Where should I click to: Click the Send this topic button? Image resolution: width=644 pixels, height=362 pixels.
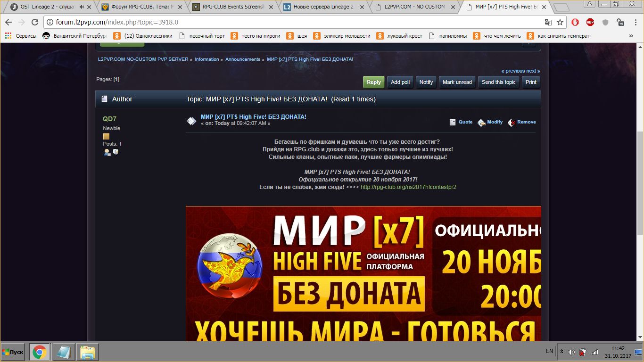[x=499, y=82]
